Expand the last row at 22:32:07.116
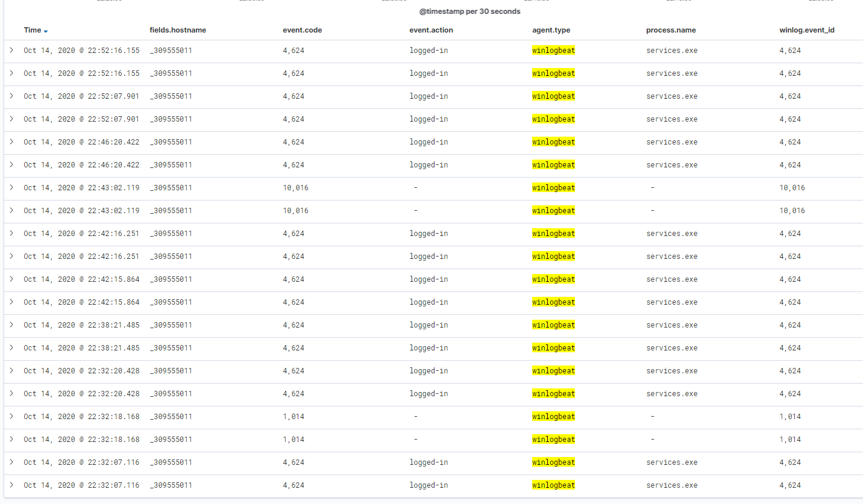This screenshot has width=863, height=504. coord(11,485)
